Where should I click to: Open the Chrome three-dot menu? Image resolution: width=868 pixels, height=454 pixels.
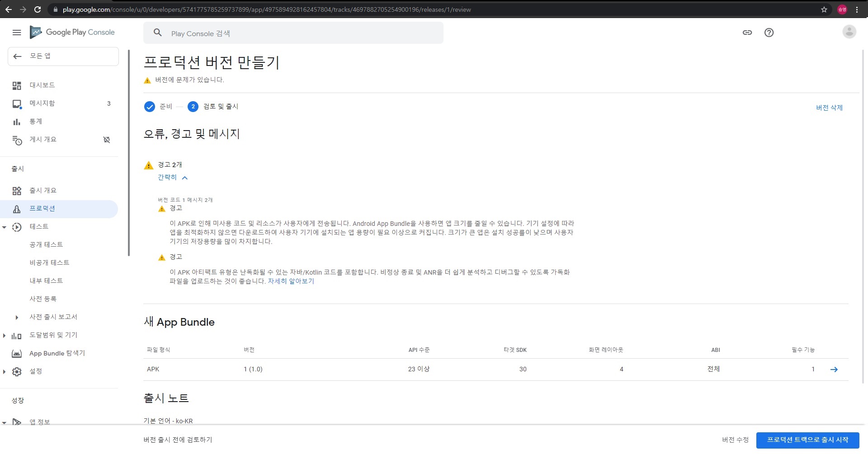(x=857, y=9)
